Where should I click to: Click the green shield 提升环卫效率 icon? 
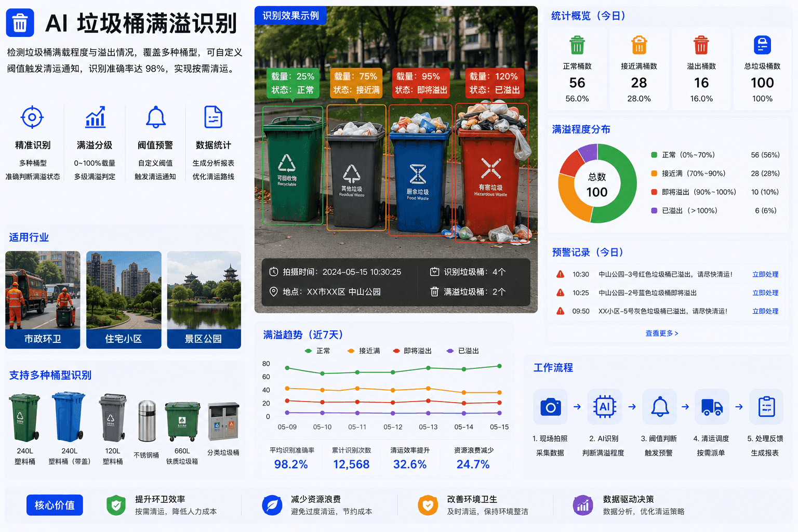(116, 505)
